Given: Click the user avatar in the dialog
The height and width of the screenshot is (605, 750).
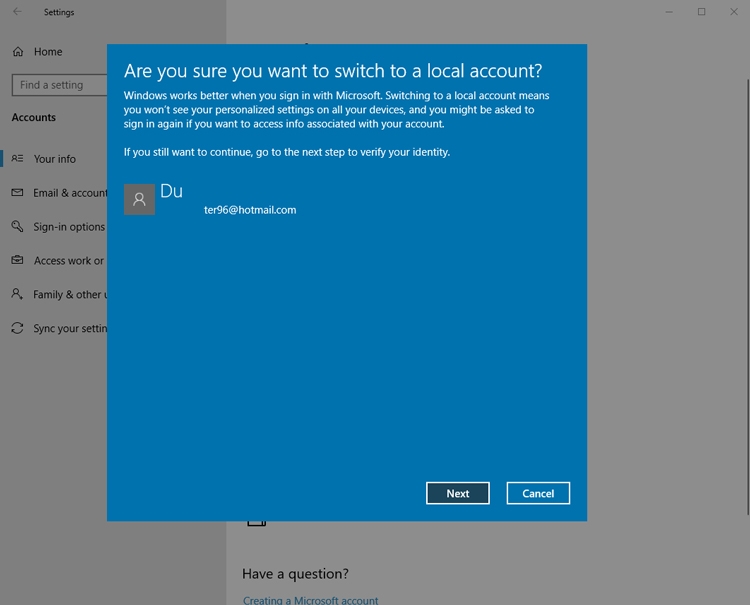Looking at the screenshot, I should pos(139,199).
